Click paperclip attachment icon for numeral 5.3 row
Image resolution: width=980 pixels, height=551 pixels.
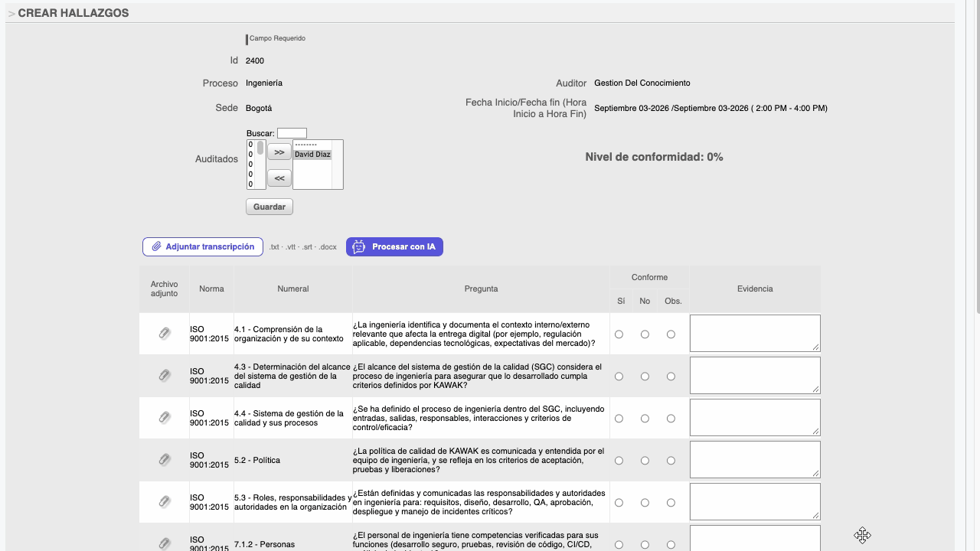coord(165,502)
